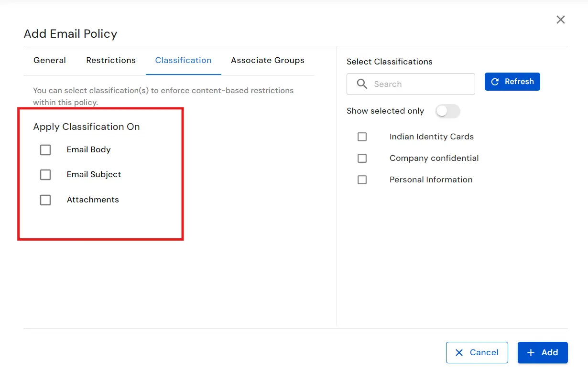Screen dimensions: 588x370
Task: Click the search magnifier icon
Action: coord(362,84)
